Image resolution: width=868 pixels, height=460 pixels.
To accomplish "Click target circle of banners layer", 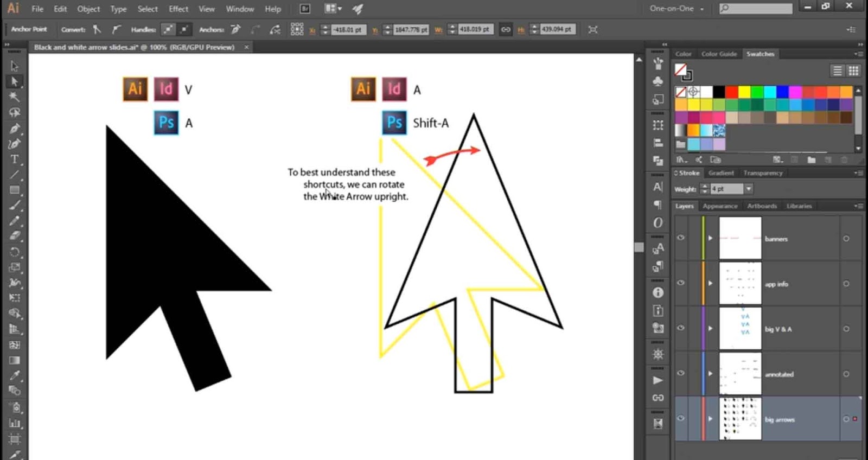I will click(846, 239).
